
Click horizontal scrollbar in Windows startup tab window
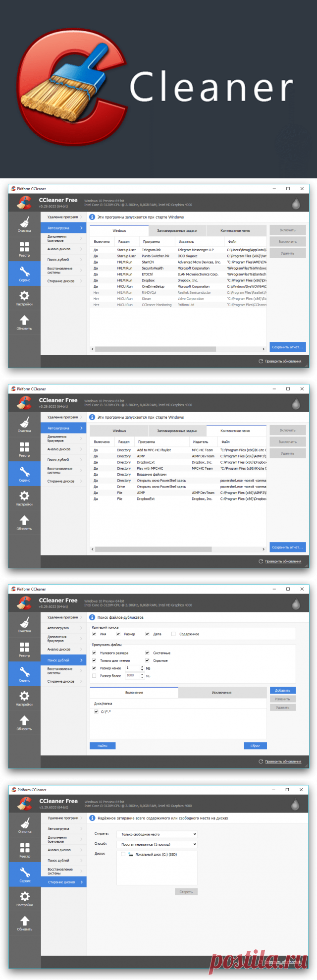155,349
